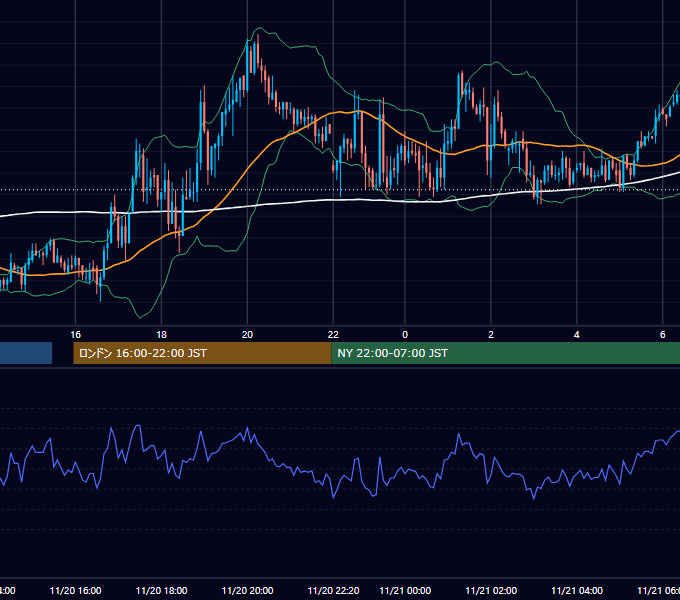Click the '6' hour label on upper axis
Screen dimensions: 680x600
(x=663, y=335)
